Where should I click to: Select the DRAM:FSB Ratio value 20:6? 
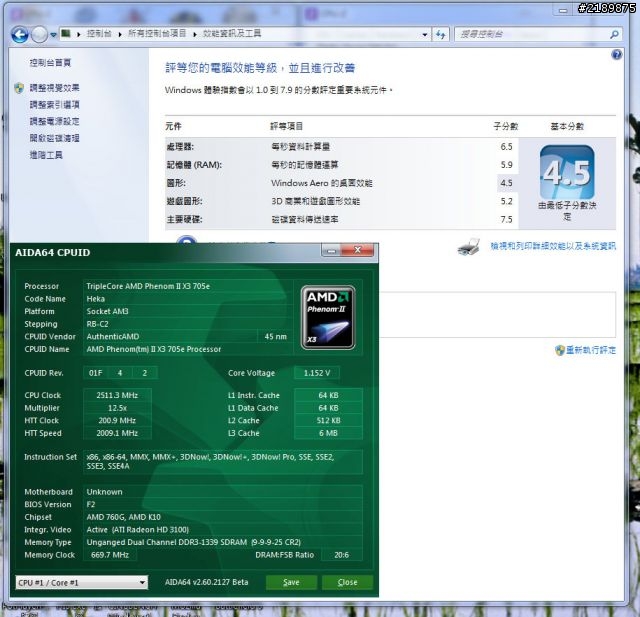[342, 555]
